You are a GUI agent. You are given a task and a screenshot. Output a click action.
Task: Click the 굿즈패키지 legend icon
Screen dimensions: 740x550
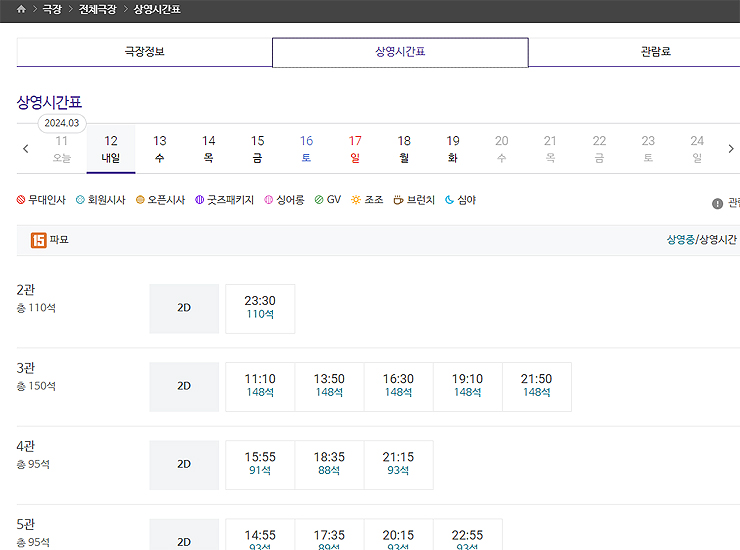200,200
